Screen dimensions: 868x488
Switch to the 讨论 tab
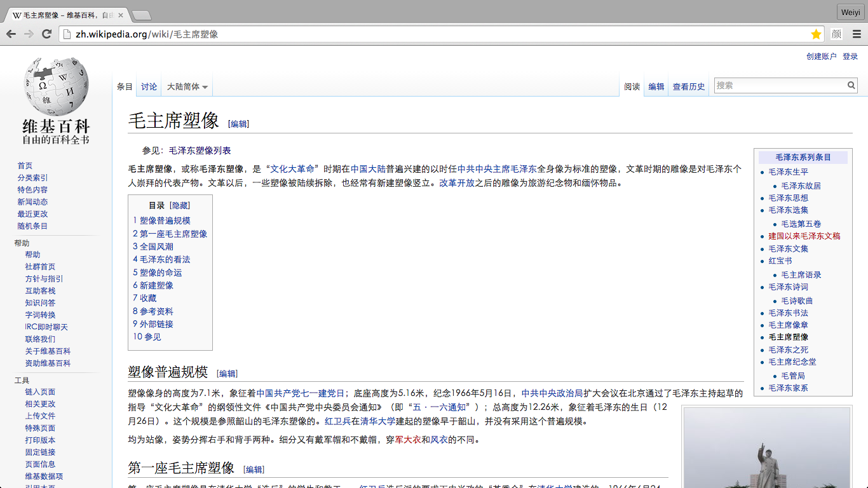[x=149, y=87]
